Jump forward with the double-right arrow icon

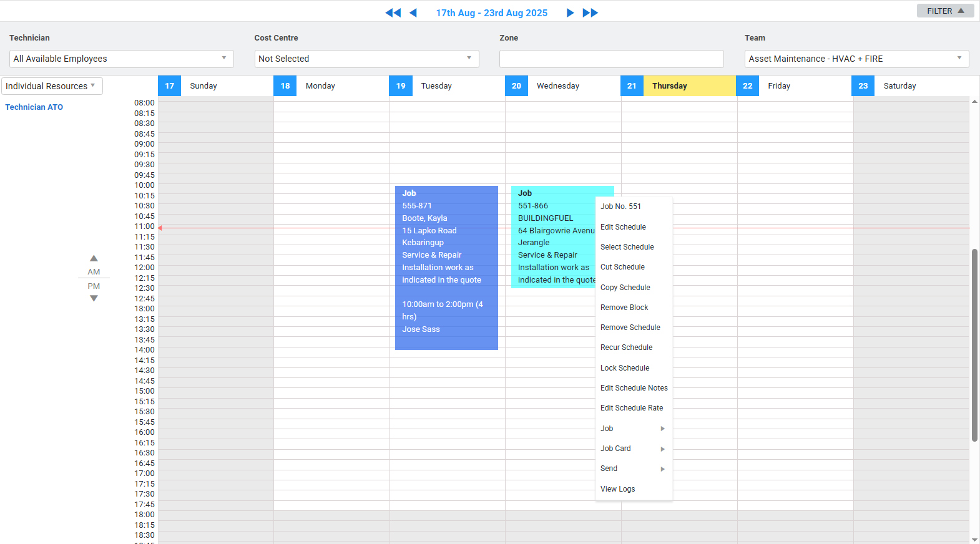[x=590, y=12]
